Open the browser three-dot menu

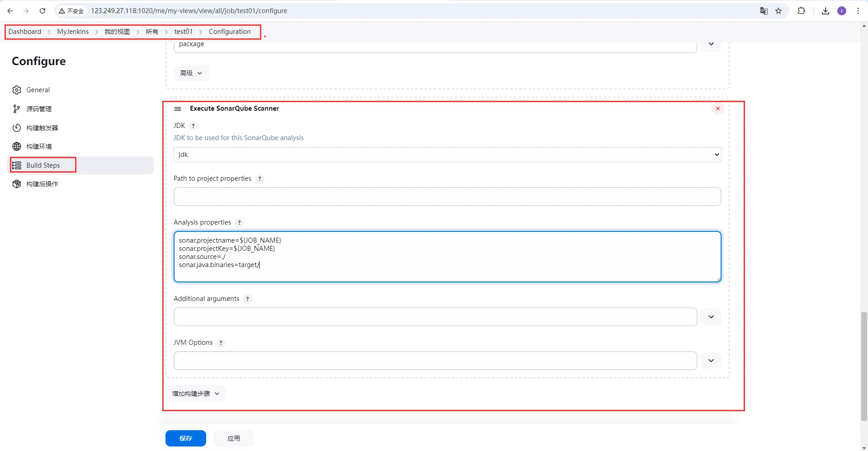[858, 11]
